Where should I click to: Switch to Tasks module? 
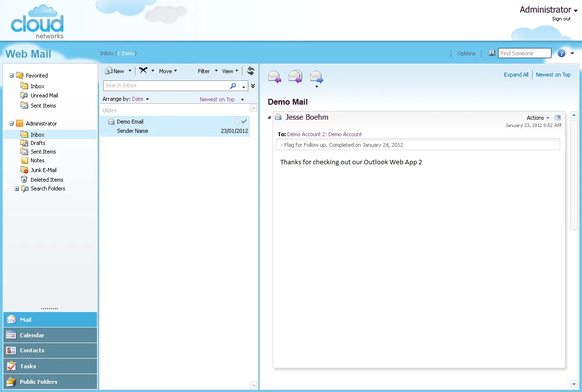[50, 366]
